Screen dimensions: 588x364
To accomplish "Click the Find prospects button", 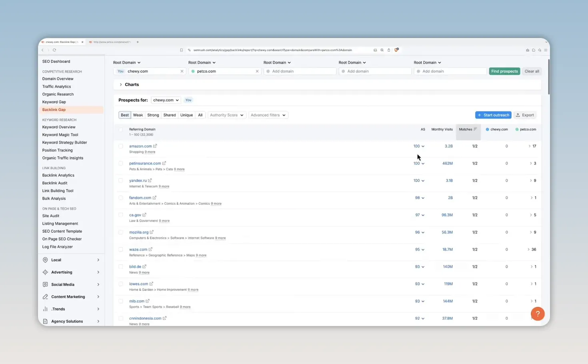I will click(x=504, y=71).
